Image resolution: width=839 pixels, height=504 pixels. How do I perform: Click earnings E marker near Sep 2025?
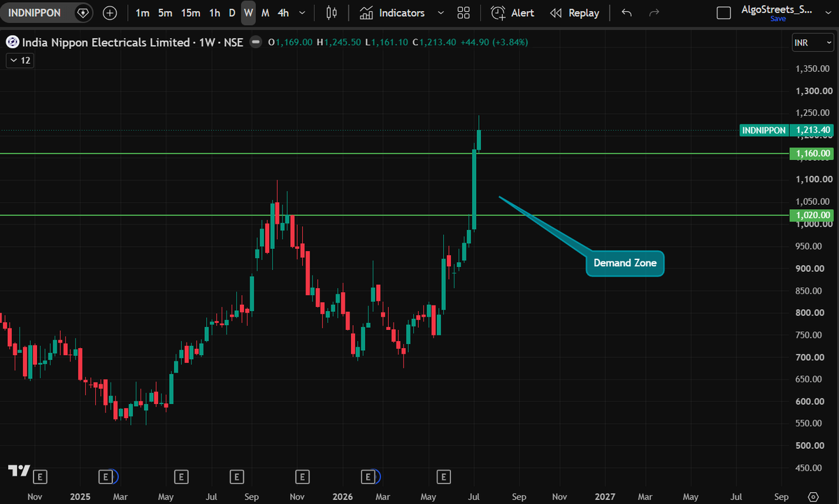pyautogui.click(x=237, y=477)
